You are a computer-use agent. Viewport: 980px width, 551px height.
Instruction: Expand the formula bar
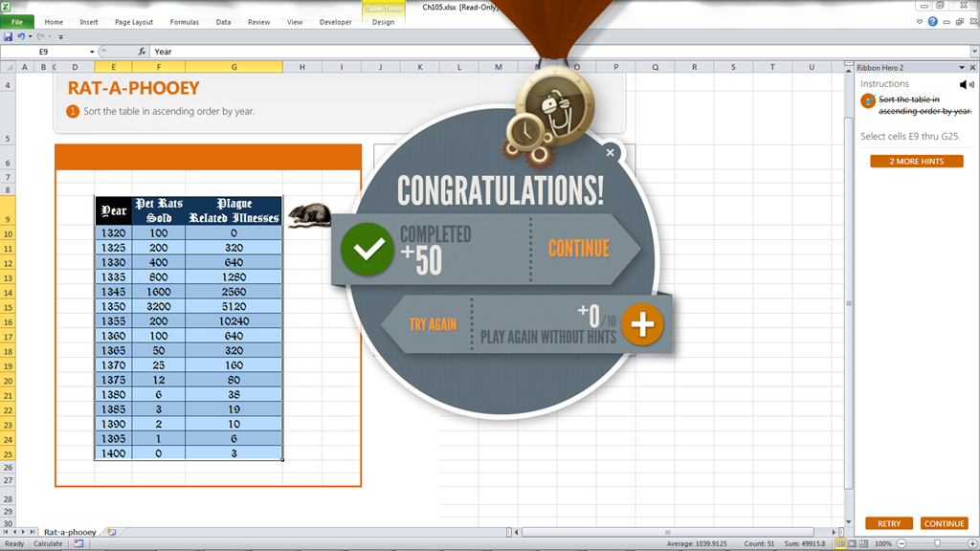(972, 52)
